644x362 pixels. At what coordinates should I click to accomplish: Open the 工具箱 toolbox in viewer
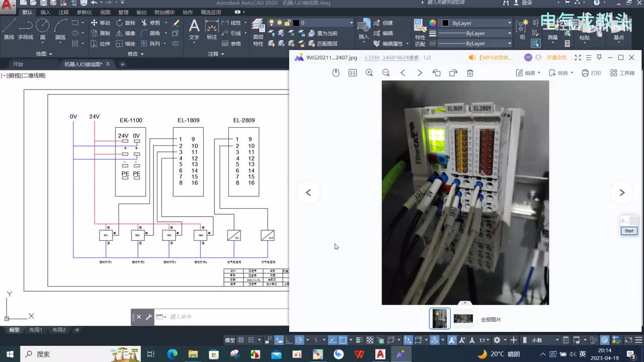coord(622,73)
